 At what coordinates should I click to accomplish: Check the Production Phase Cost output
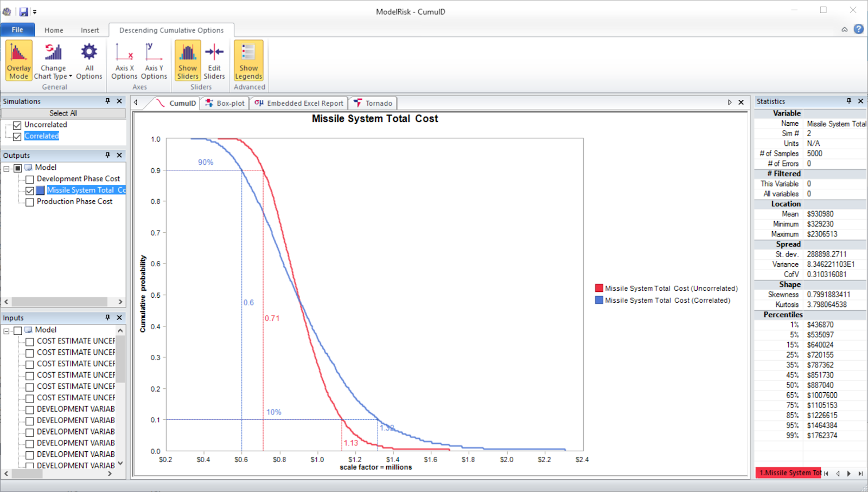tap(29, 202)
